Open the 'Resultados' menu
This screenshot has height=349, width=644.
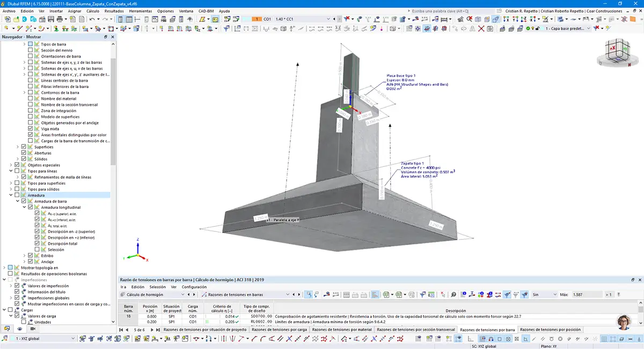114,11
